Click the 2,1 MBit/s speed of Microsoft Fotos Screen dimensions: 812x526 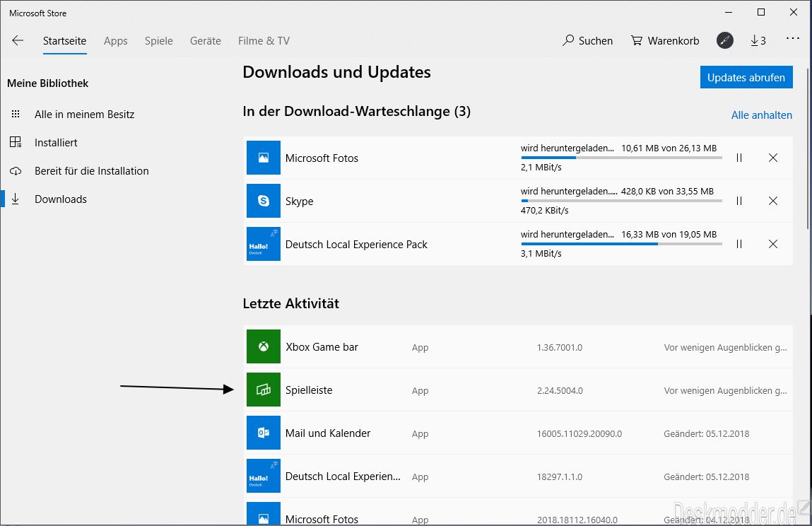pos(541,167)
